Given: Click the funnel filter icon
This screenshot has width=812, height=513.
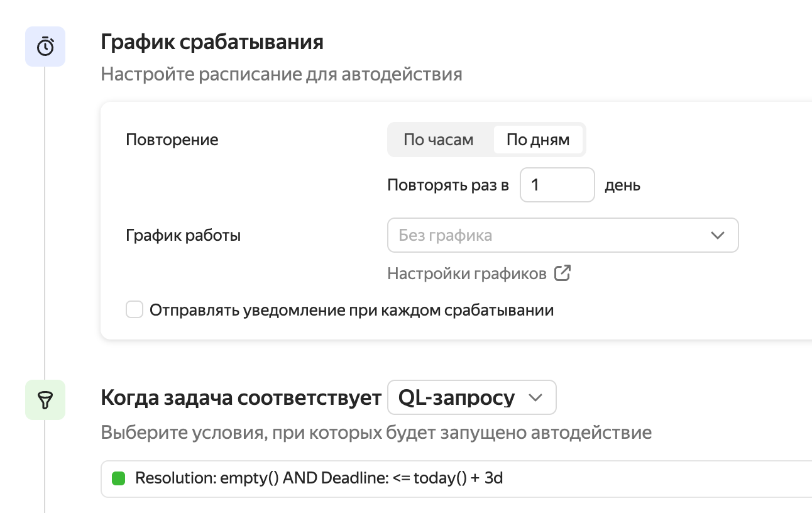Looking at the screenshot, I should point(45,400).
